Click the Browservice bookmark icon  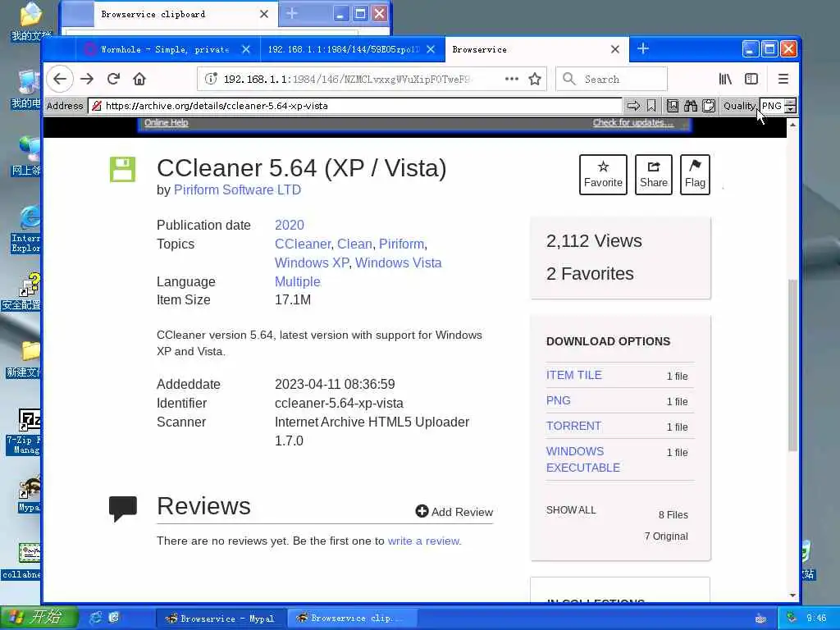coord(651,106)
